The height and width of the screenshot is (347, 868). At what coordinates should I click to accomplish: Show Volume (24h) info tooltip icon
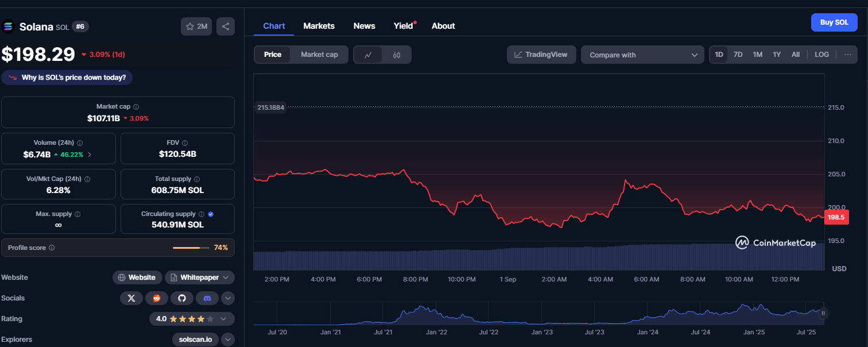tap(80, 143)
